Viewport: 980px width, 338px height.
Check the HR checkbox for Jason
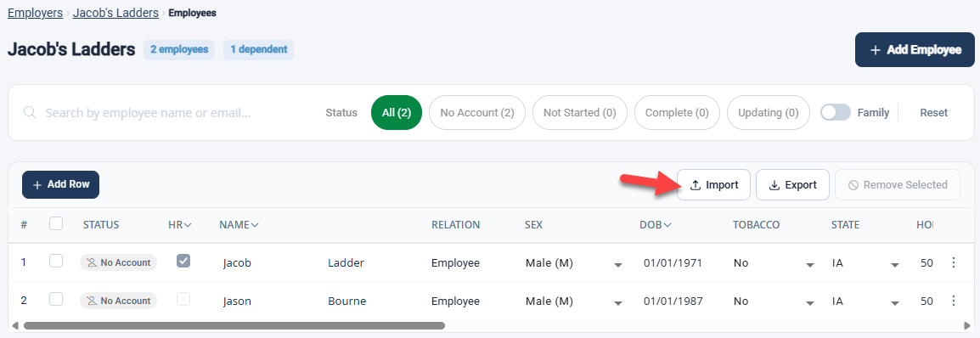pos(183,299)
